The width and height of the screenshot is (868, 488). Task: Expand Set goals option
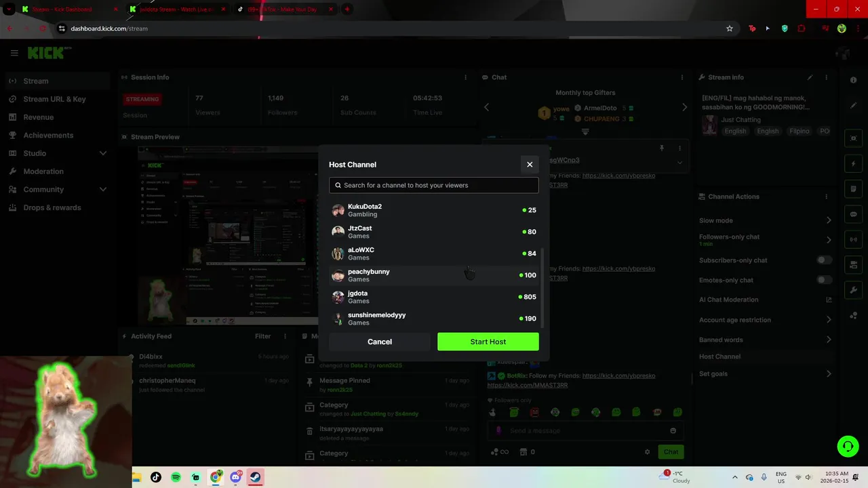click(x=829, y=373)
